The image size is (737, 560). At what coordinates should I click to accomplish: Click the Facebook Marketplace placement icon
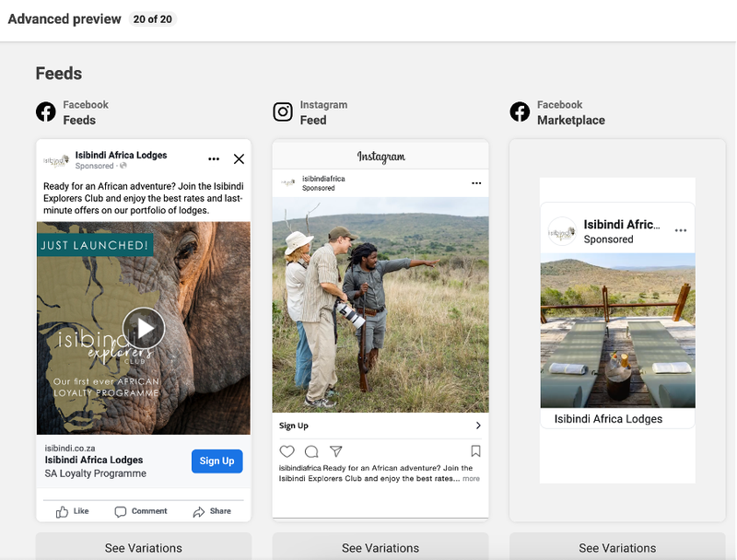pyautogui.click(x=520, y=111)
